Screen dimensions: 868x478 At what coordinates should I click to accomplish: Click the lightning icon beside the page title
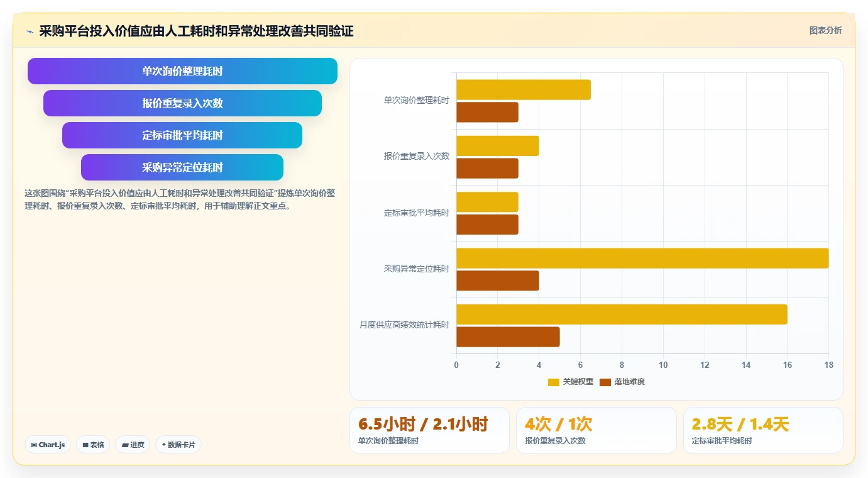click(30, 31)
